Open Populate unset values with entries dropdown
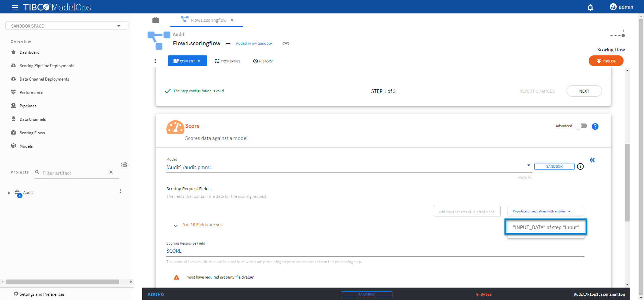644x300 pixels. (x=545, y=211)
